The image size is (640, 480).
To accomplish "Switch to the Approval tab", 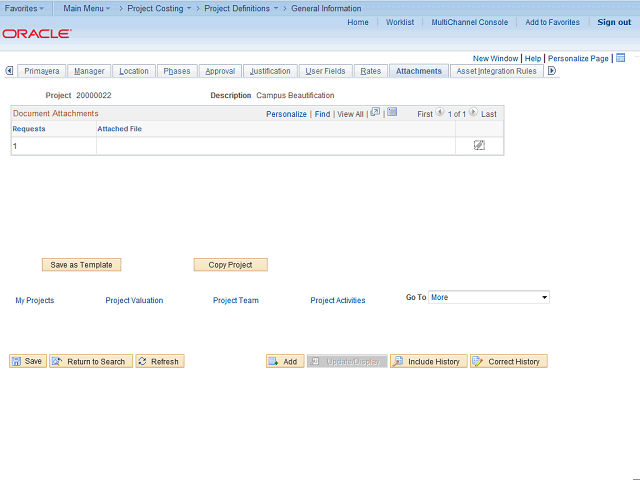I will (x=220, y=71).
